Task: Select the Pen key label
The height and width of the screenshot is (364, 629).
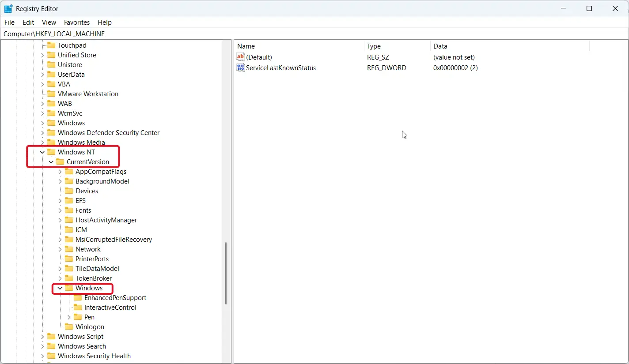Action: point(89,317)
